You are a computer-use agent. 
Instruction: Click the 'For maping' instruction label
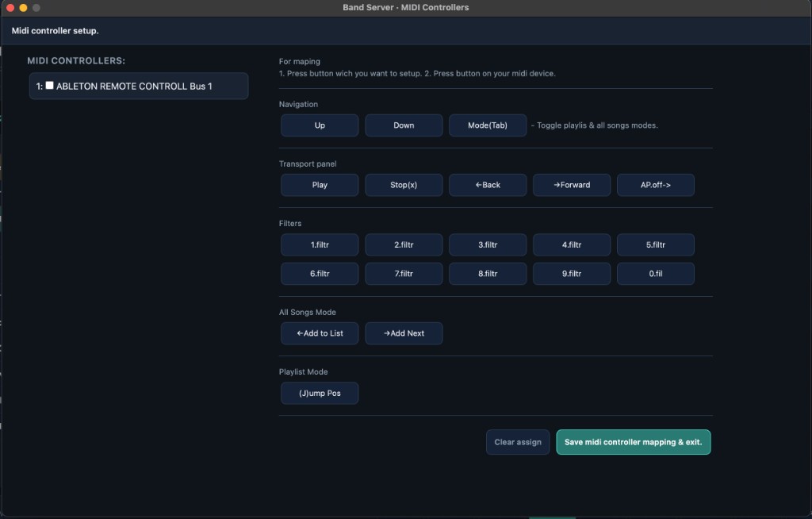point(299,61)
